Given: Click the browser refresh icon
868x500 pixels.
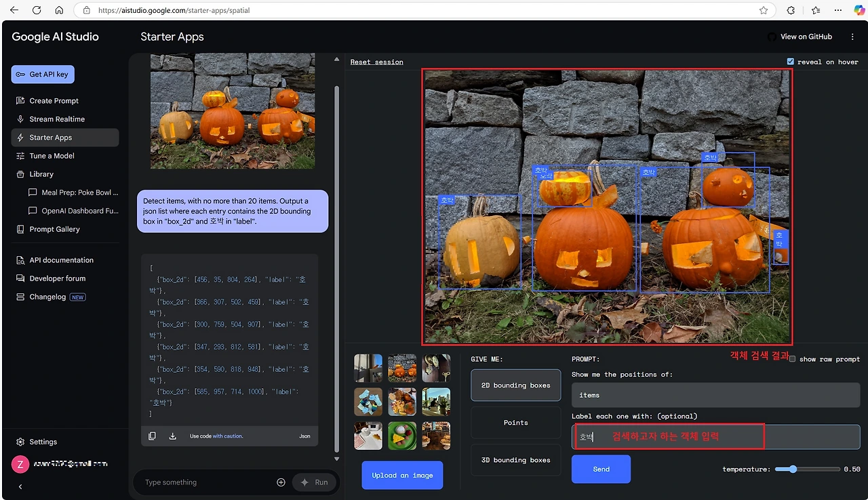Looking at the screenshot, I should tap(37, 10).
